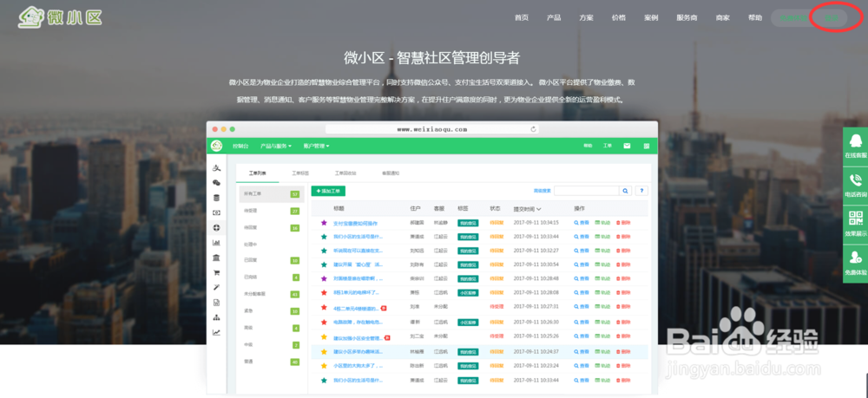Image resolution: width=868 pixels, height=398 pixels.
Task: Select 所有工单 filter with count 57
Action: coord(271,194)
